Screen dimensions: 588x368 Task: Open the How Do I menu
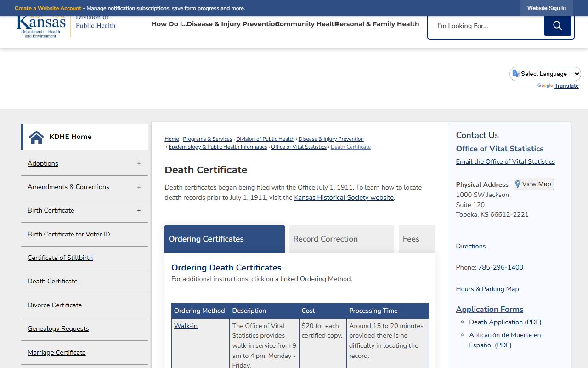[x=169, y=24]
